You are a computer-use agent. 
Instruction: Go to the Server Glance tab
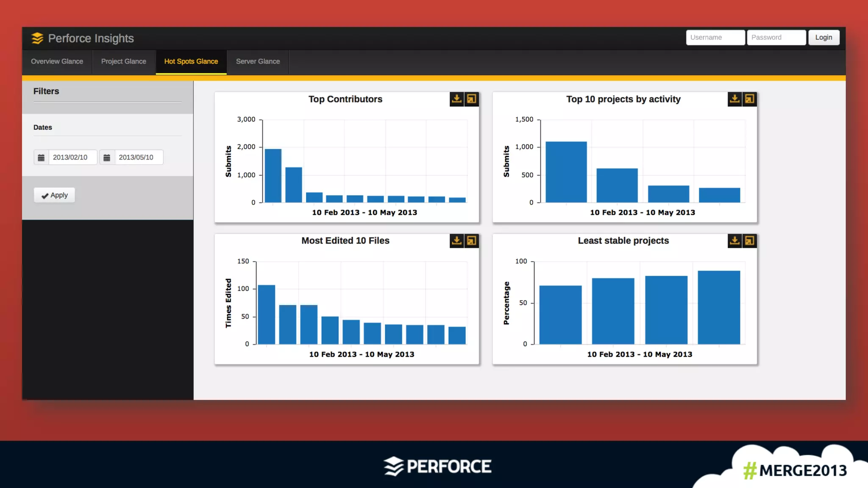point(258,61)
